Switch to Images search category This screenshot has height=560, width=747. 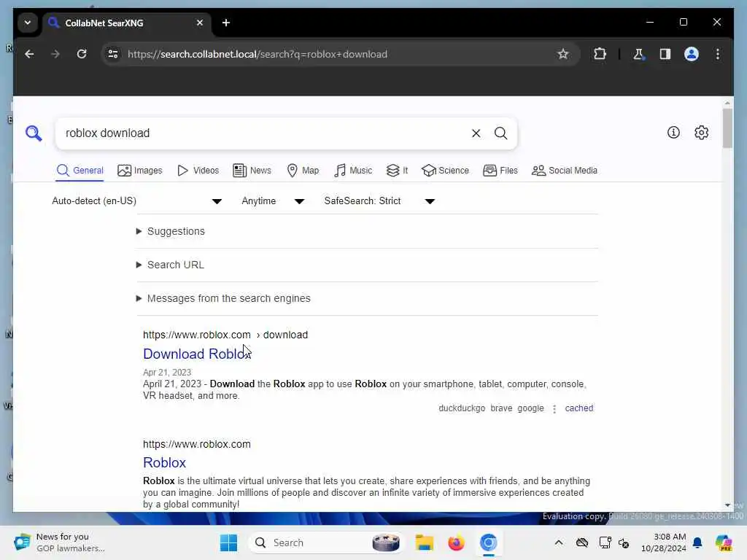(139, 171)
